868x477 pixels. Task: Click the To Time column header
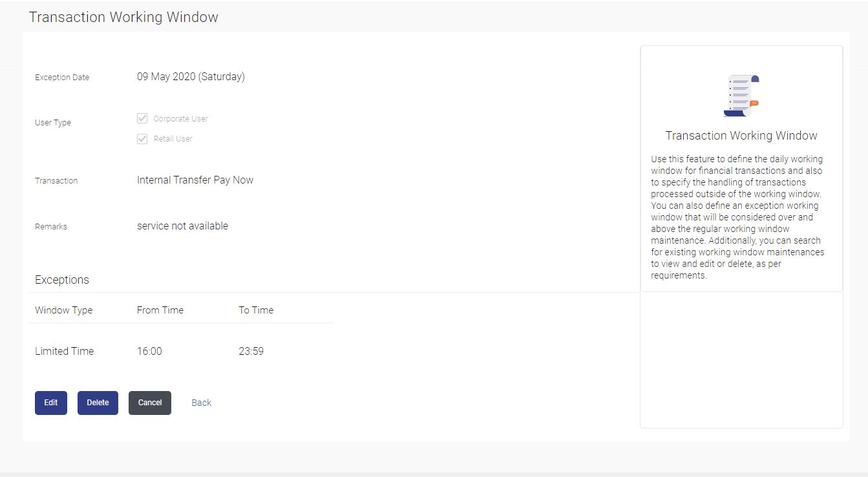point(255,310)
